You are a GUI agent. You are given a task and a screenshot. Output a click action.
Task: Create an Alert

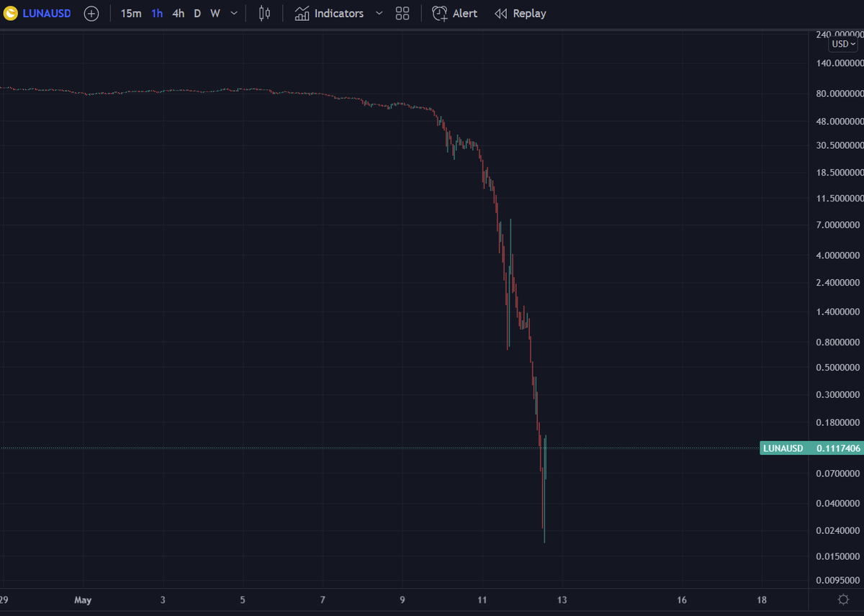pos(454,14)
